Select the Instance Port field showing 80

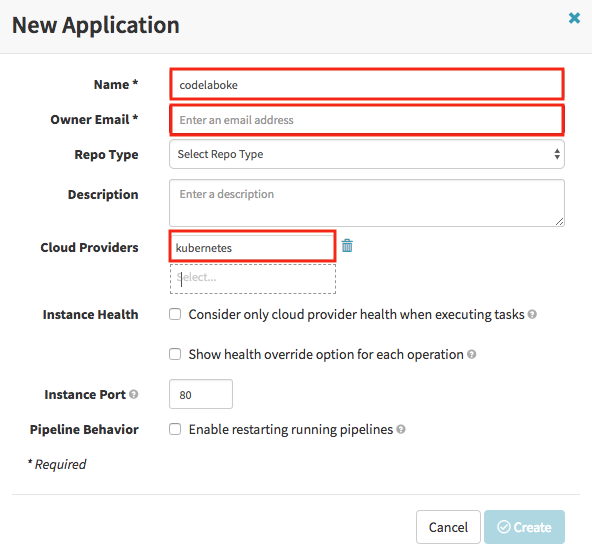(x=201, y=394)
